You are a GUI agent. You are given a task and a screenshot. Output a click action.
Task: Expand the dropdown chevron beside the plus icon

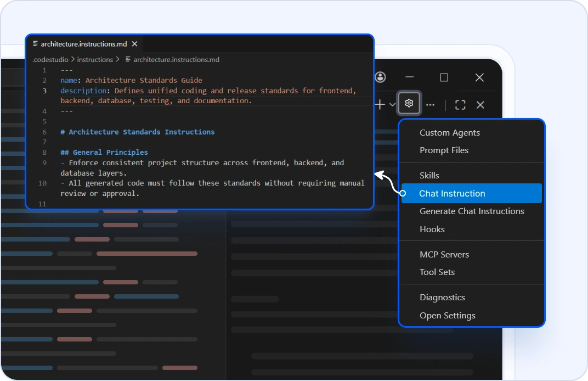pyautogui.click(x=392, y=104)
